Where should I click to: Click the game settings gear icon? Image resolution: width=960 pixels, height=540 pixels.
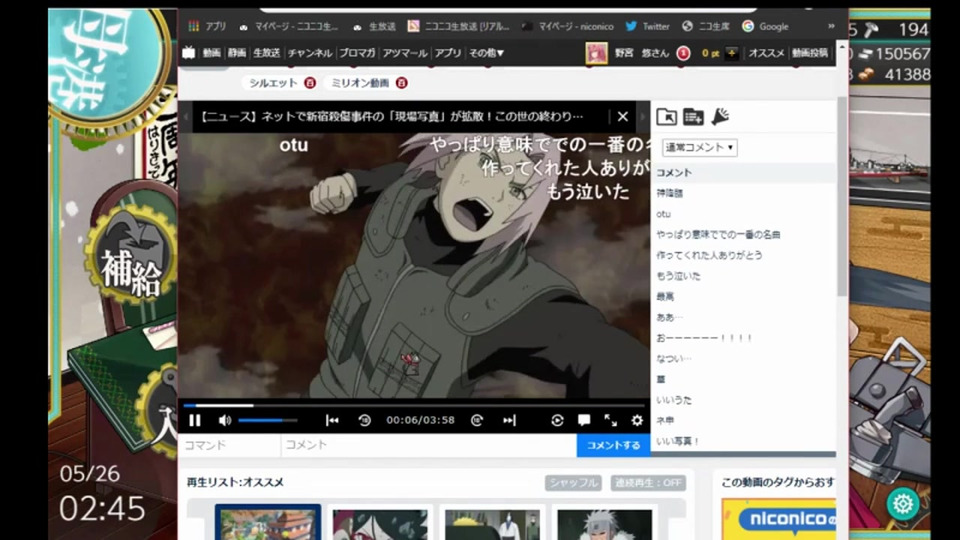click(x=902, y=504)
